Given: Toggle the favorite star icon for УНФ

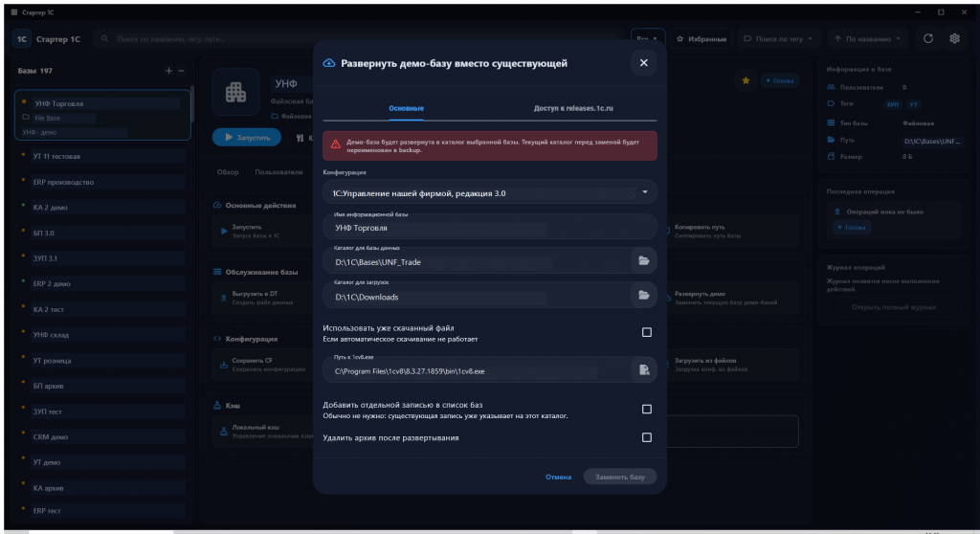Looking at the screenshot, I should tap(745, 80).
